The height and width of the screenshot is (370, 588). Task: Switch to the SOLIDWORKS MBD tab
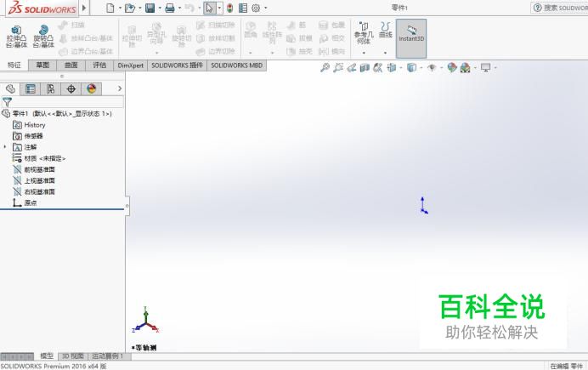tap(236, 65)
